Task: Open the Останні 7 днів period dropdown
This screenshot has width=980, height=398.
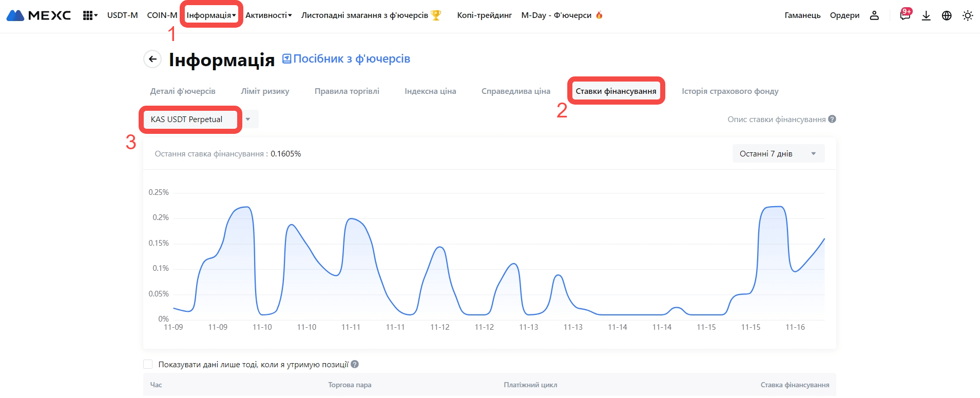Action: (778, 153)
